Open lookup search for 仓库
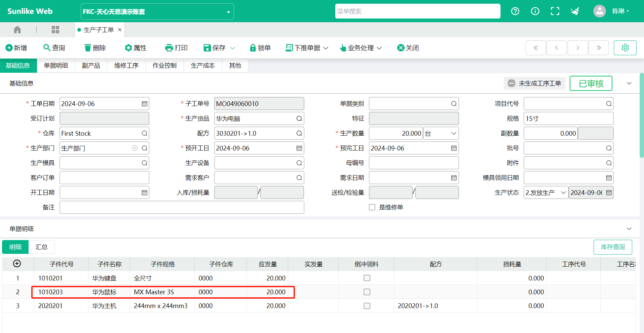Image resolution: width=644 pixels, height=333 pixels. click(x=145, y=133)
